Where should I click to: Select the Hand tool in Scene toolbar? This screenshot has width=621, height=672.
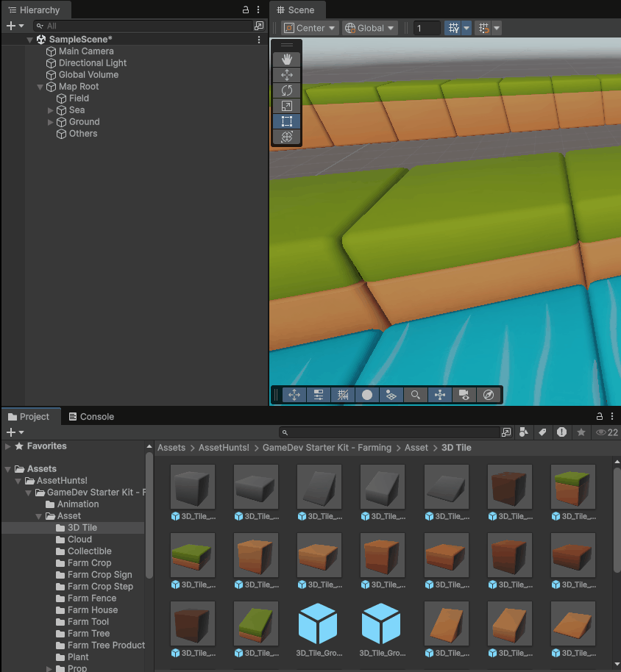pos(287,60)
